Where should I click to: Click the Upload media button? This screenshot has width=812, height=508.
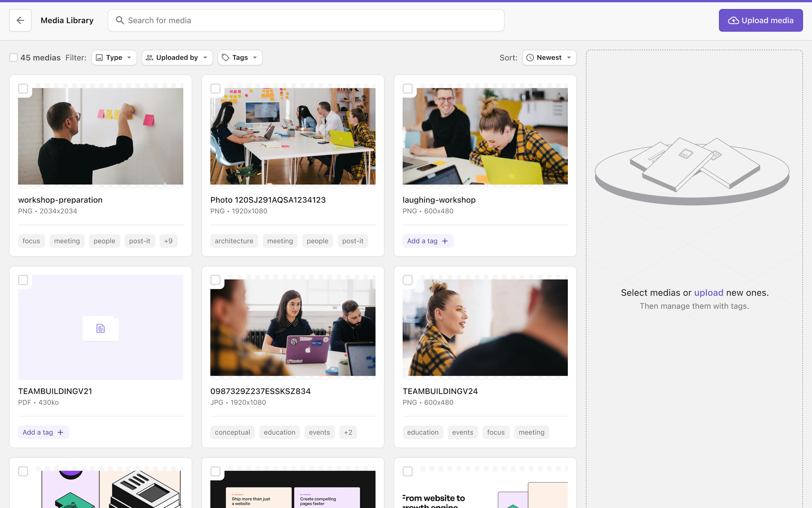(x=761, y=20)
